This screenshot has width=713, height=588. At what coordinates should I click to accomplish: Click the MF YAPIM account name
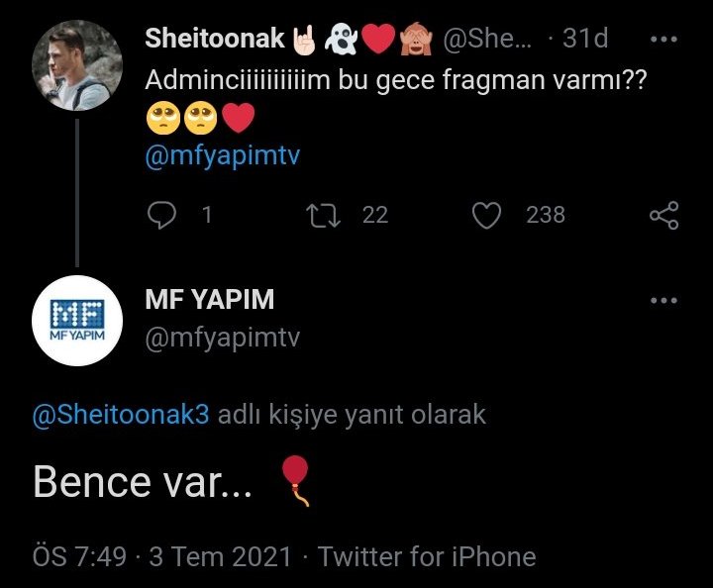(209, 299)
